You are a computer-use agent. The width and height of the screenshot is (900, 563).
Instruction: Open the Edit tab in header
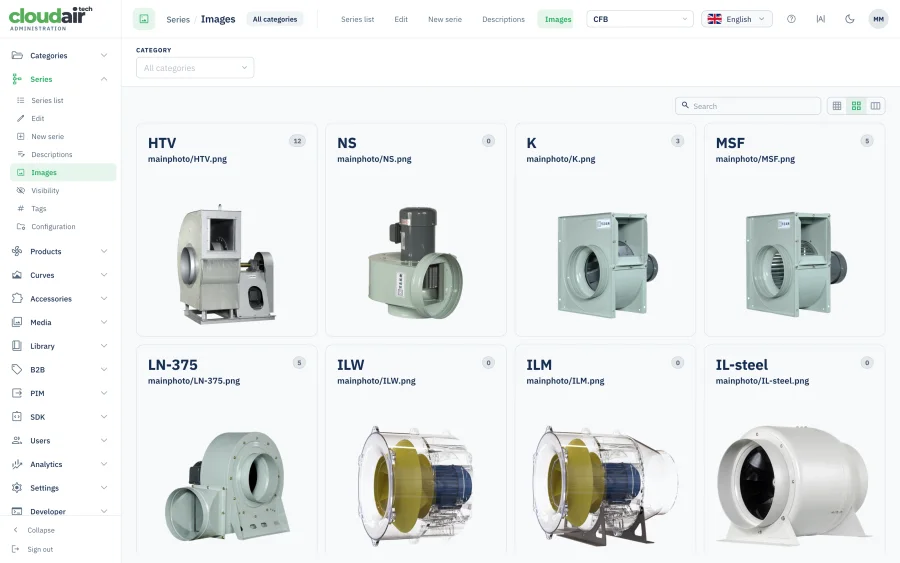pyautogui.click(x=401, y=19)
